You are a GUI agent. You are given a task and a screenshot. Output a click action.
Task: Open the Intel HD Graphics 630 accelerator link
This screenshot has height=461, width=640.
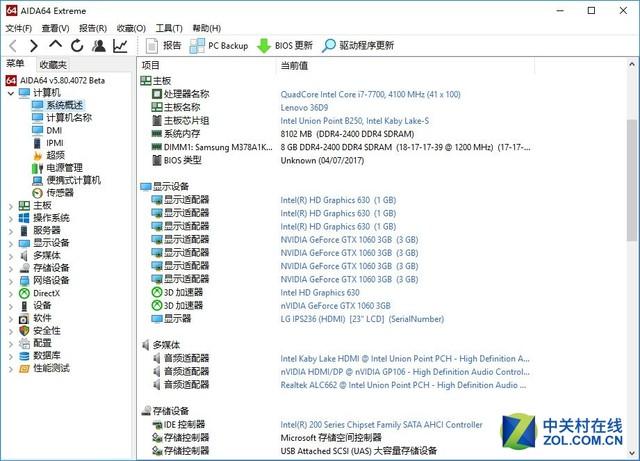(x=320, y=292)
